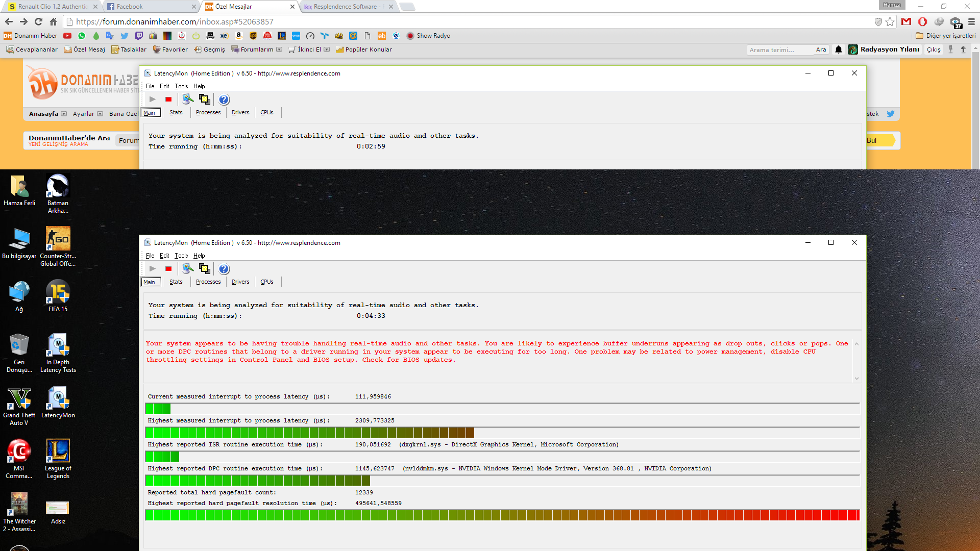
Task: Open the WhatsApp bookmark icon
Action: pos(82,36)
